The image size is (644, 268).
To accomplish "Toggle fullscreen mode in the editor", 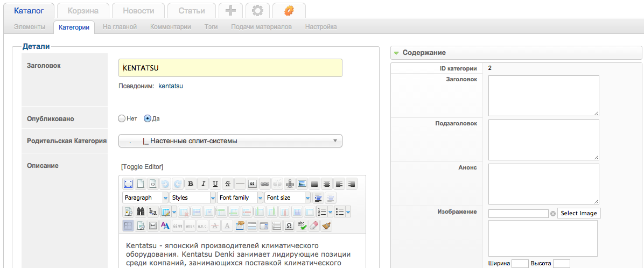I will pyautogui.click(x=128, y=184).
